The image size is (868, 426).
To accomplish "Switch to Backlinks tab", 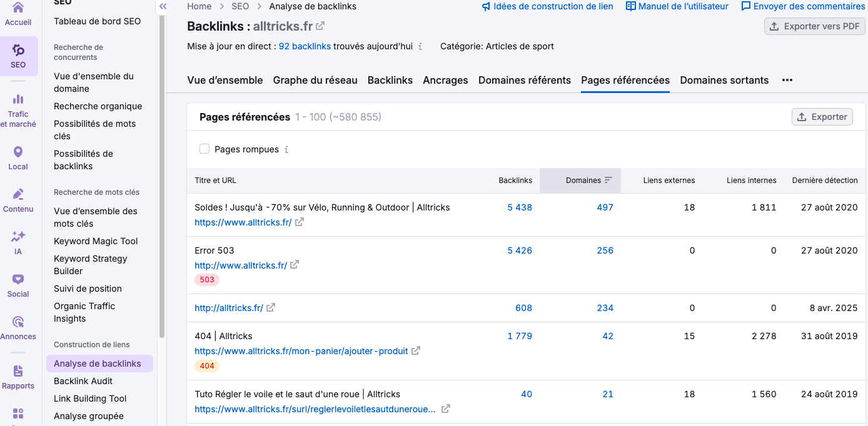I will pos(390,80).
